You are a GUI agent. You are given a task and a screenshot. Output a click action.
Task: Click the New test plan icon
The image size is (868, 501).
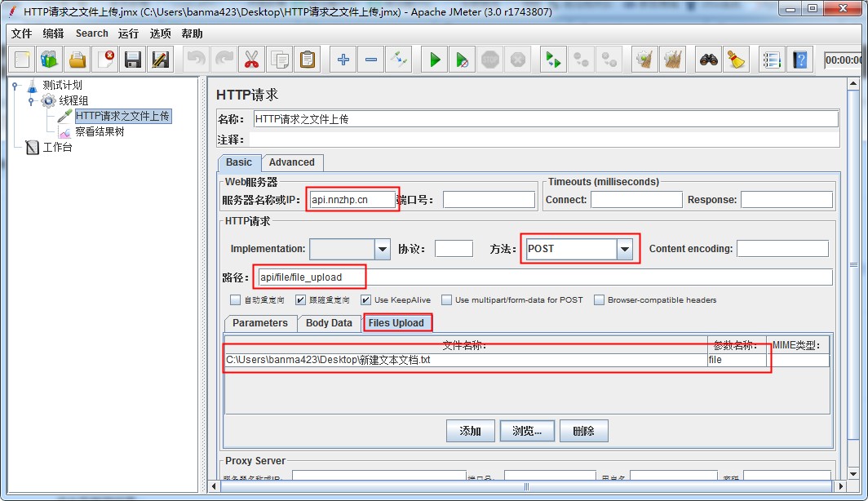[22, 60]
